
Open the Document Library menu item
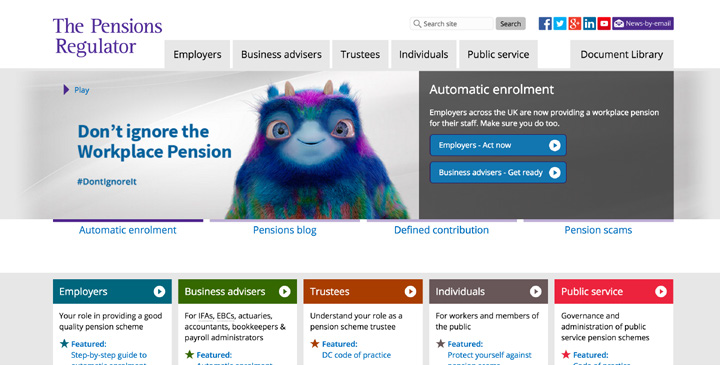622,54
